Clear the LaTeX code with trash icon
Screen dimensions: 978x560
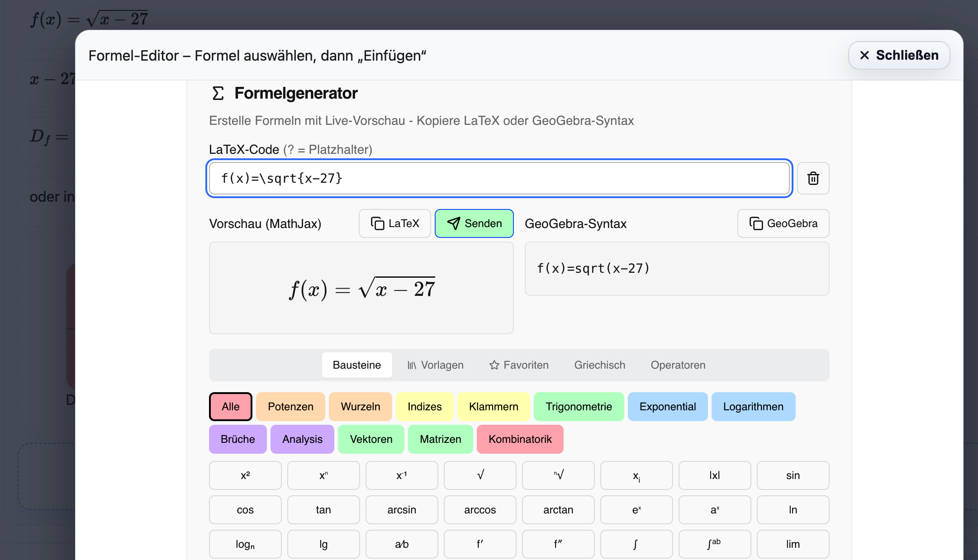click(812, 178)
